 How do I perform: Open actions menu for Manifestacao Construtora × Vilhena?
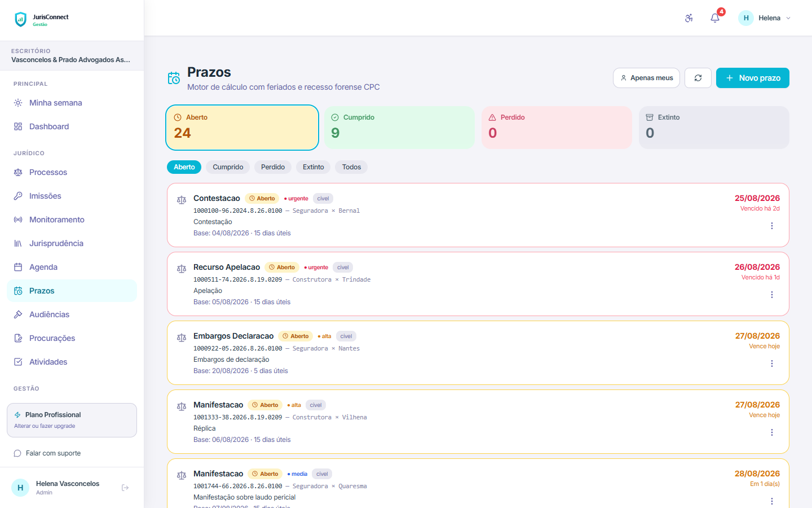(x=772, y=432)
